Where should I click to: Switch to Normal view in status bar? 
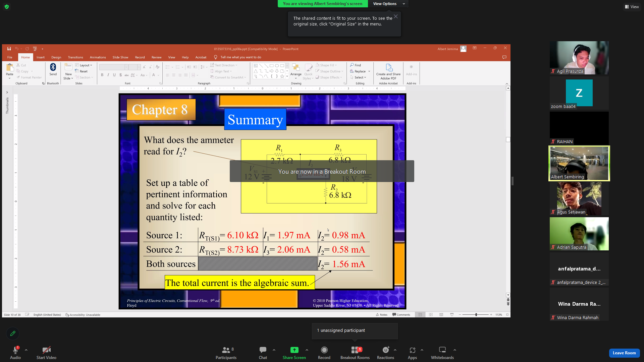coord(420,315)
